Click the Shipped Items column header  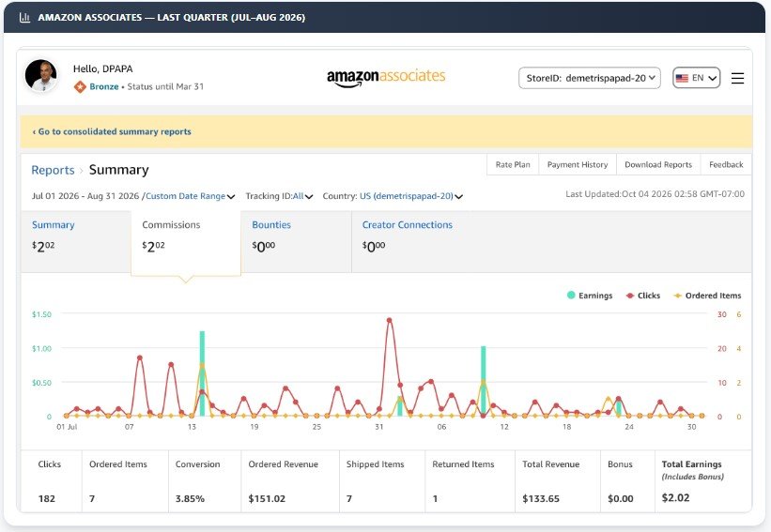click(376, 464)
